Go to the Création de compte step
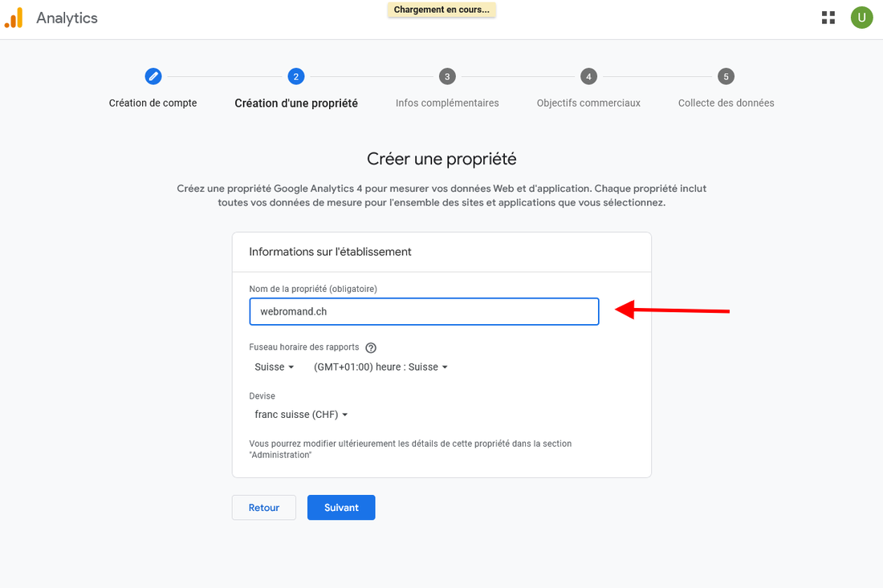Image resolution: width=883 pixels, height=588 pixels. [153, 103]
